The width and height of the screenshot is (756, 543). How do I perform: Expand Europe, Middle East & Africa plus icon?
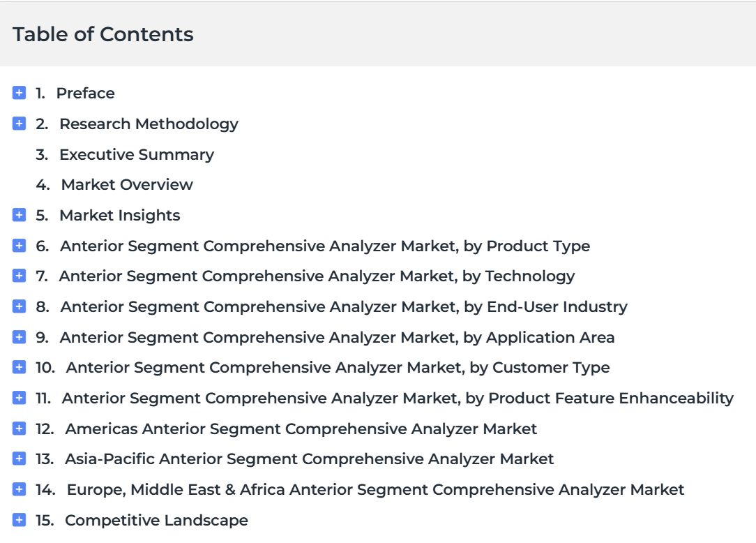tap(20, 489)
